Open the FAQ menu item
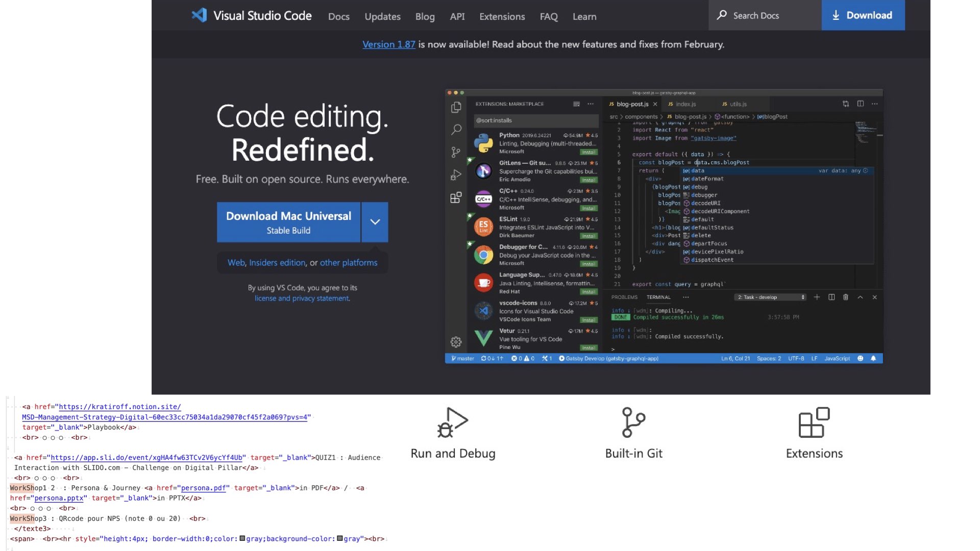 [549, 16]
